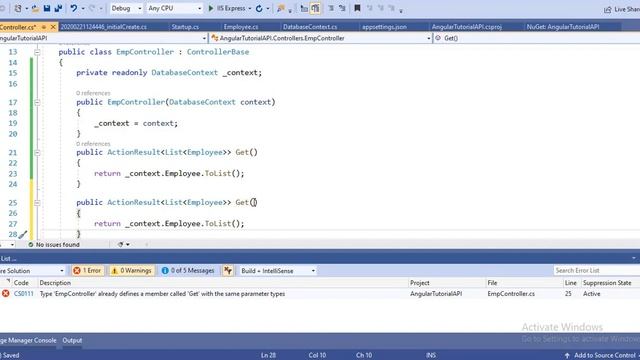The height and width of the screenshot is (360, 640).
Task: Switch to the NuGet: AngularTutorialAPI tab
Action: point(563,27)
